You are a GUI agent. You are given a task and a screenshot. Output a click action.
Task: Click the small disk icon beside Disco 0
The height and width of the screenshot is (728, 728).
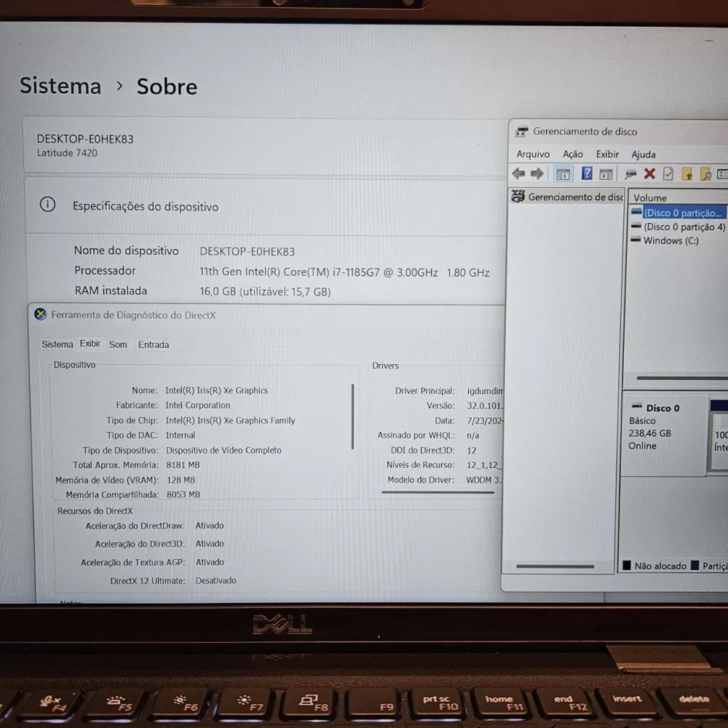tap(636, 405)
